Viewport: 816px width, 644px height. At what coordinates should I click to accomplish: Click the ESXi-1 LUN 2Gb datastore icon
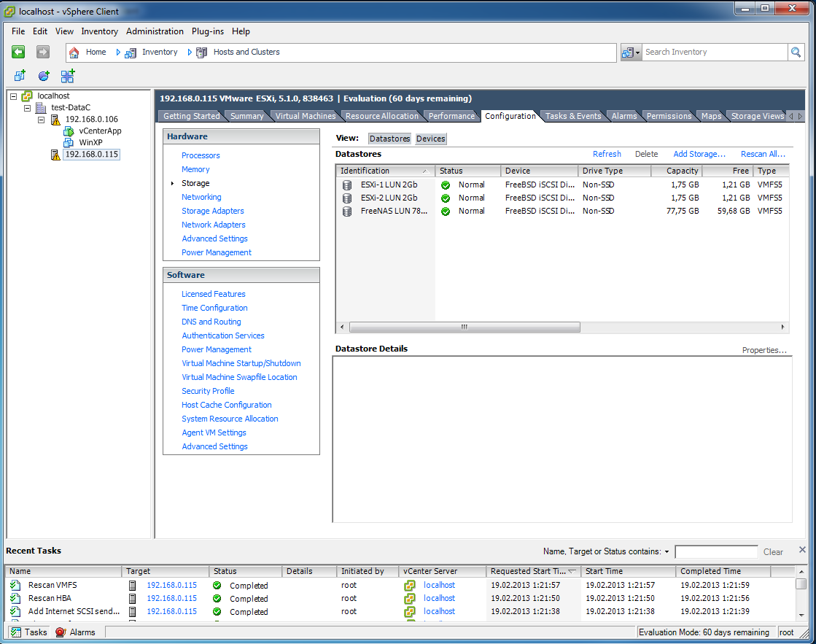347,185
